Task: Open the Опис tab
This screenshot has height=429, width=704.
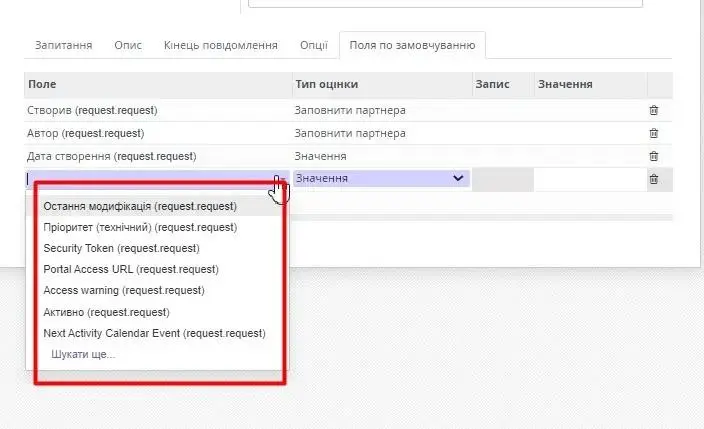Action: coord(128,46)
